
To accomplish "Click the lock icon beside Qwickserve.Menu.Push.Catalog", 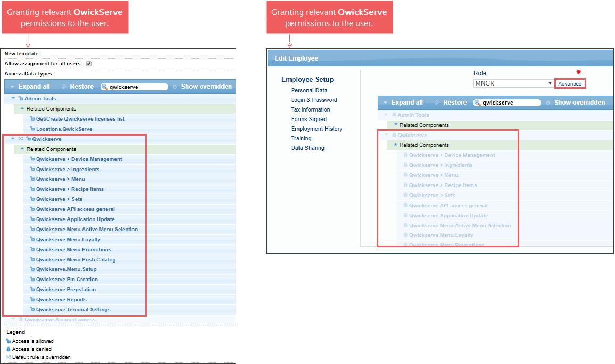I will click(x=32, y=260).
